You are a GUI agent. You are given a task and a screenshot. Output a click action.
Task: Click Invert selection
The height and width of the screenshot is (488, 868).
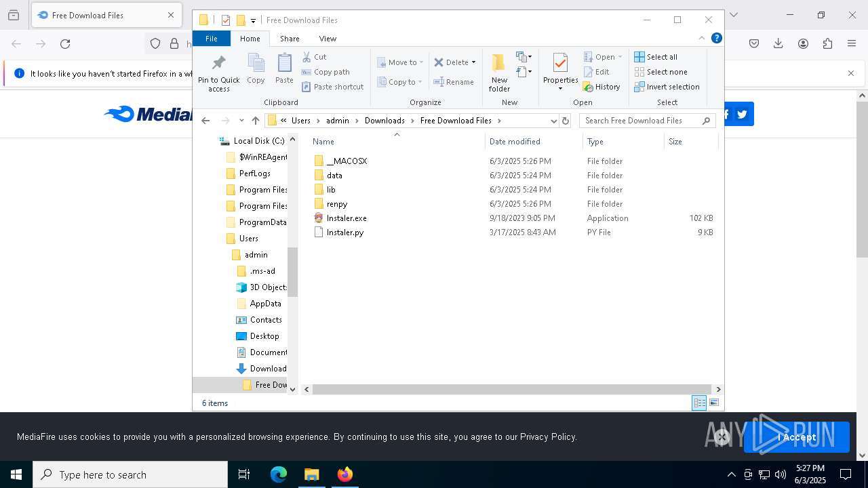coord(667,87)
